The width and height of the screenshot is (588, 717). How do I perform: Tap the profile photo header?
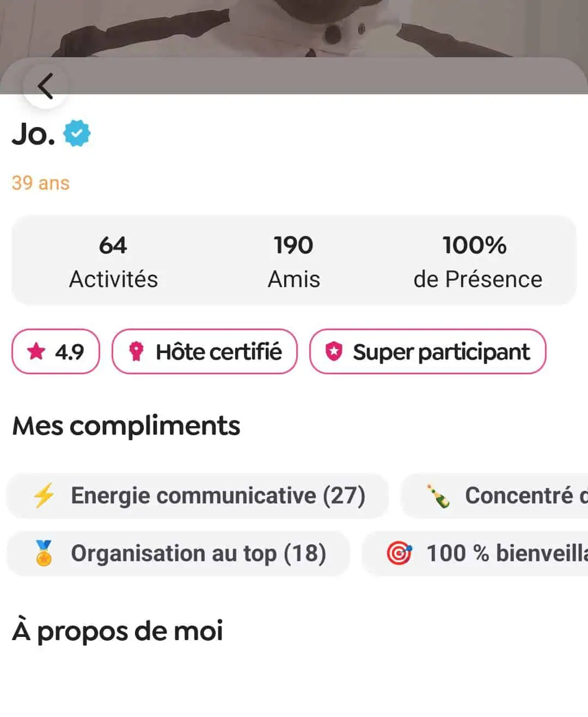coord(294,27)
